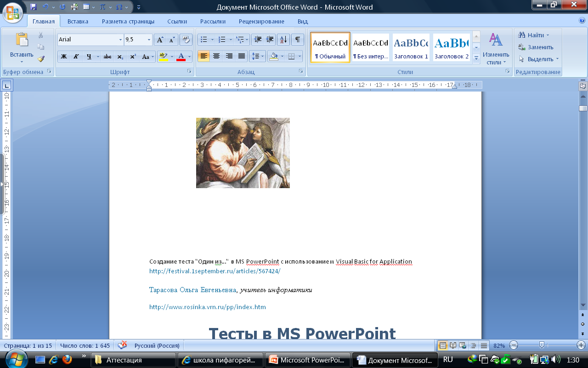Increase paragraph indent
This screenshot has width=588, height=368.
tap(270, 40)
